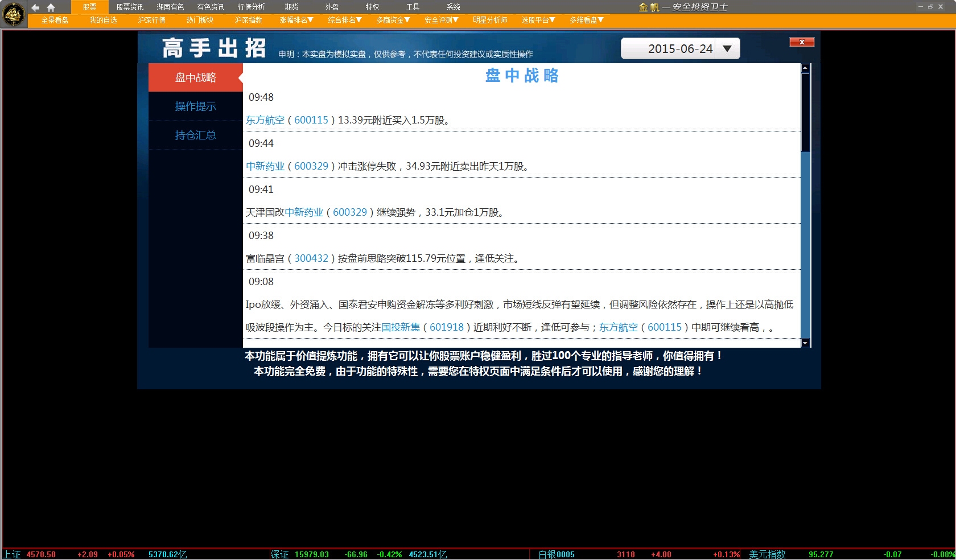Click the golden ship application logo

pyautogui.click(x=14, y=14)
